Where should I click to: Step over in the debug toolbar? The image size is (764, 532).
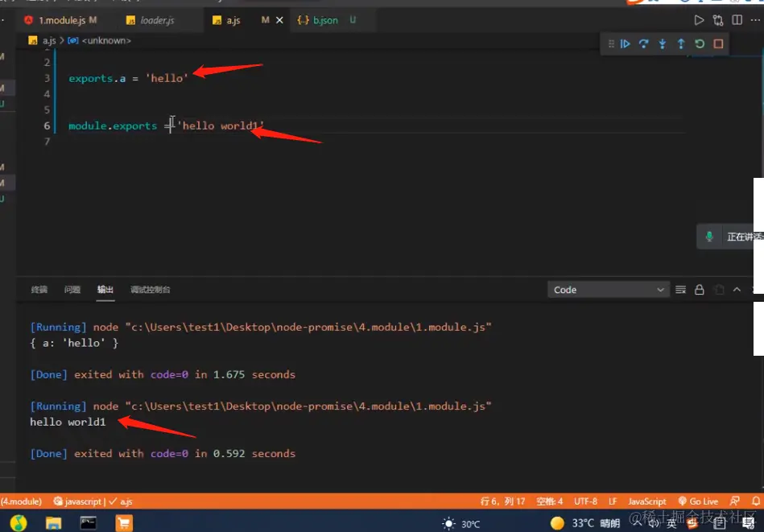pyautogui.click(x=644, y=43)
